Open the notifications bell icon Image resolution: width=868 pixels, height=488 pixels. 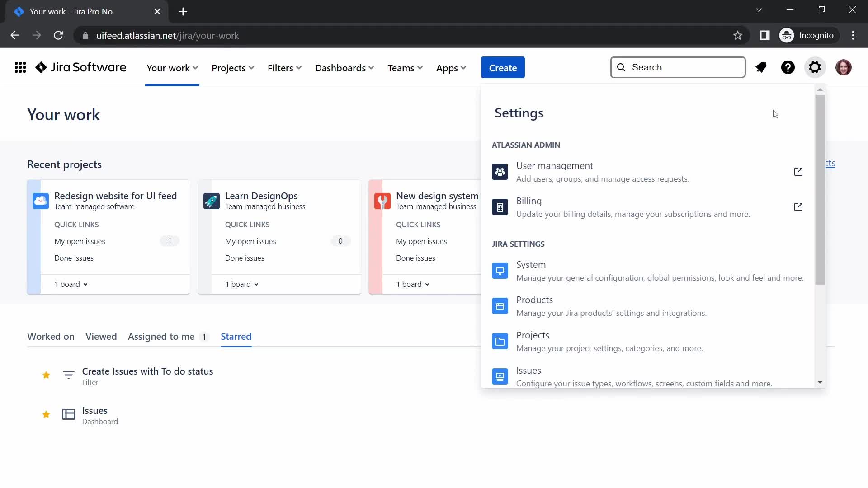point(761,67)
